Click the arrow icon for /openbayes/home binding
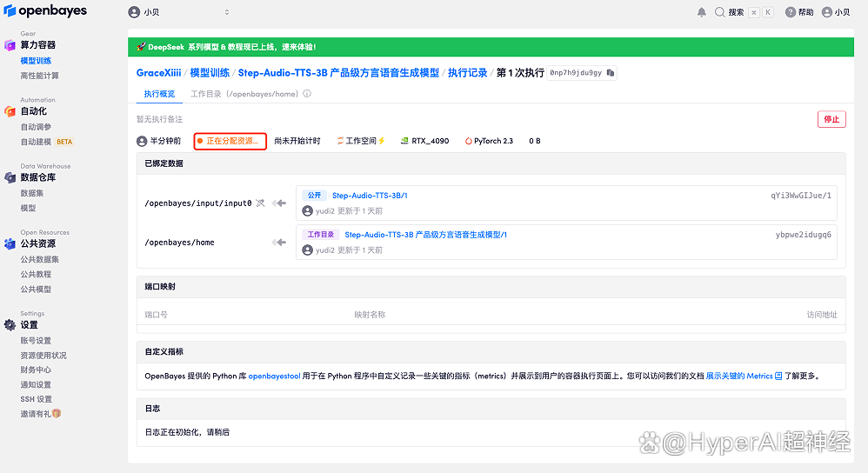Image resolution: width=868 pixels, height=473 pixels. tap(279, 243)
